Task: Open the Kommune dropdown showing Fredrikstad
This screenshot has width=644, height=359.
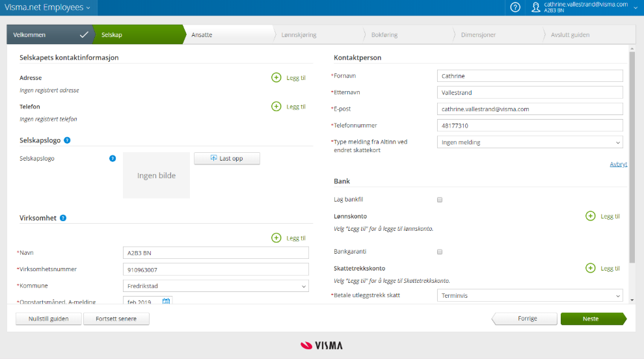Action: pos(215,286)
